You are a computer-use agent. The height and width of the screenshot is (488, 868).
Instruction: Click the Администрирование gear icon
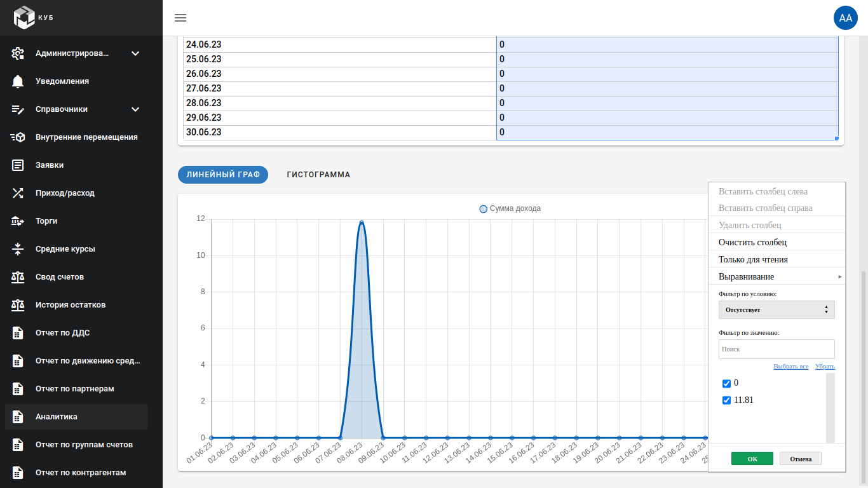[x=18, y=53]
